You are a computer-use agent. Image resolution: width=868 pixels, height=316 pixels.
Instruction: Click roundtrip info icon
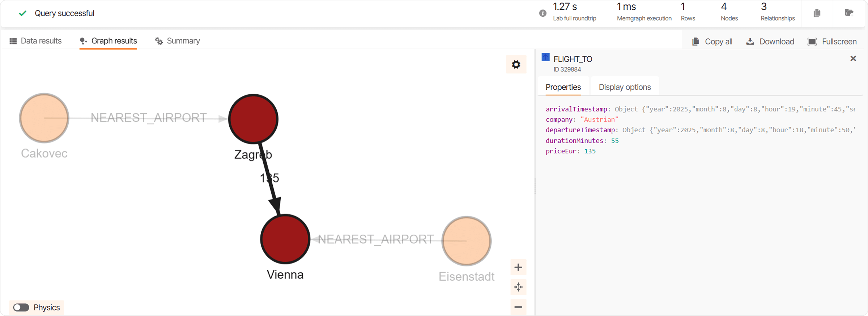tap(542, 13)
